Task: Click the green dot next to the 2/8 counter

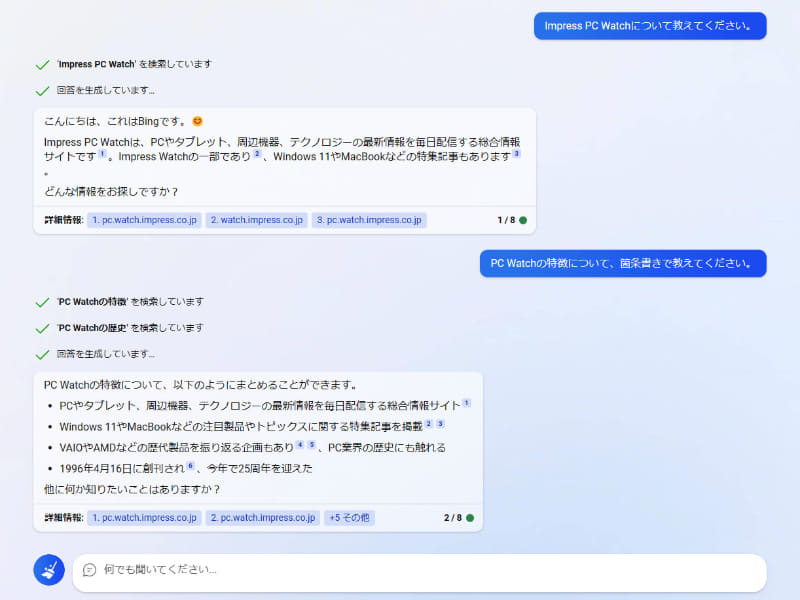Action: (468, 518)
